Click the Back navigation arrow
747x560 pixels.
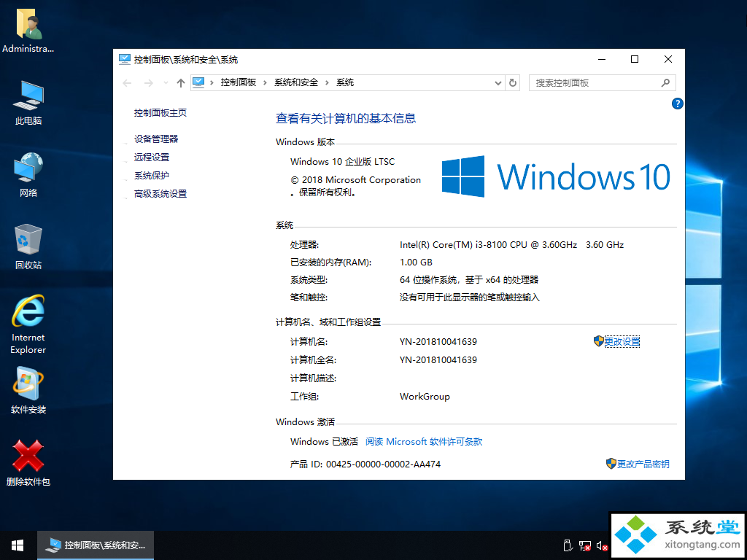tap(127, 83)
